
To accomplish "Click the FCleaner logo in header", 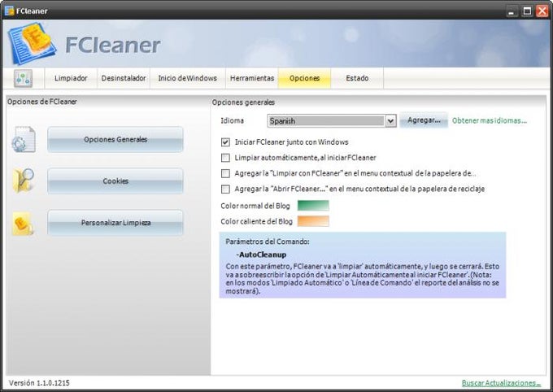I will pyautogui.click(x=32, y=43).
